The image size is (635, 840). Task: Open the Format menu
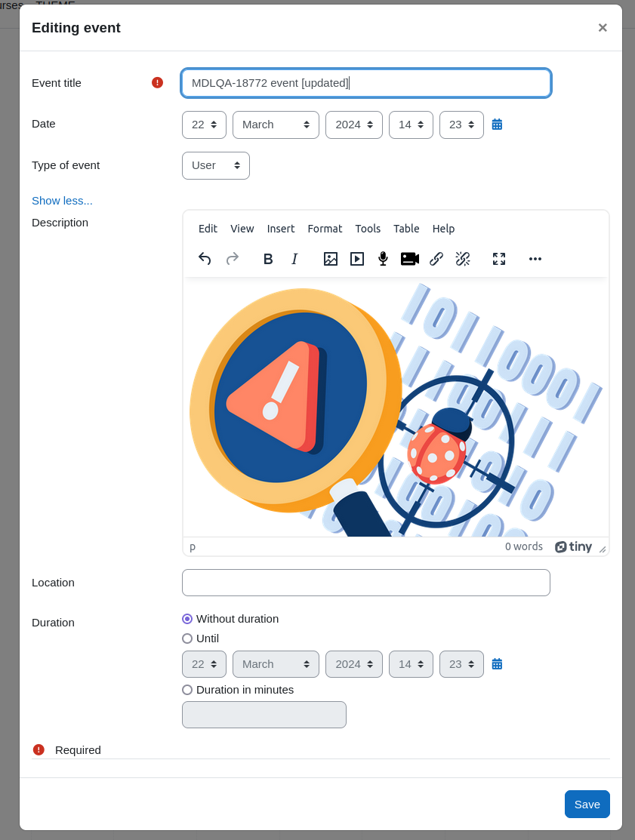pos(325,229)
